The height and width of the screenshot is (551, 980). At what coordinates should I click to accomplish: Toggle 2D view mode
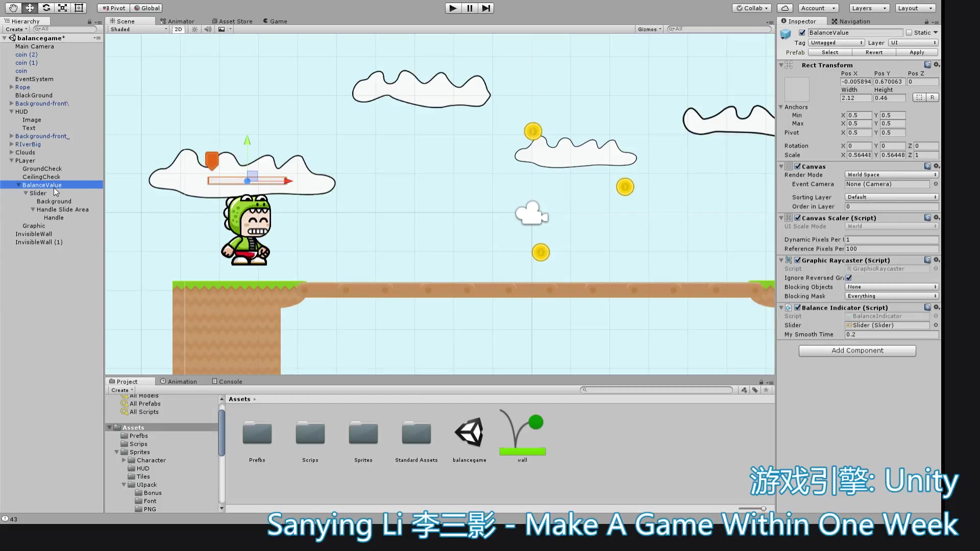178,29
